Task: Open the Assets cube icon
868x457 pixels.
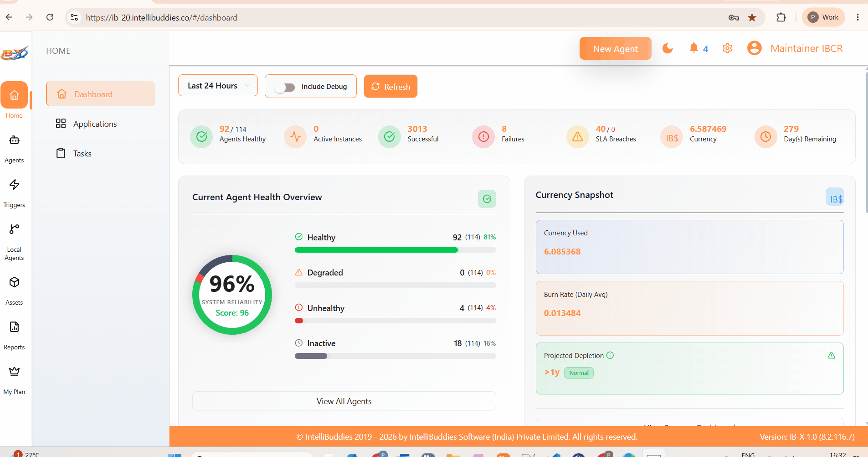Action: pos(14,282)
